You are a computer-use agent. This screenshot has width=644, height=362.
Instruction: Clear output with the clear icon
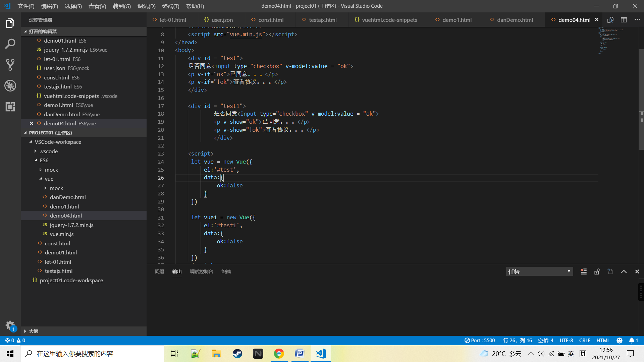pos(584,271)
